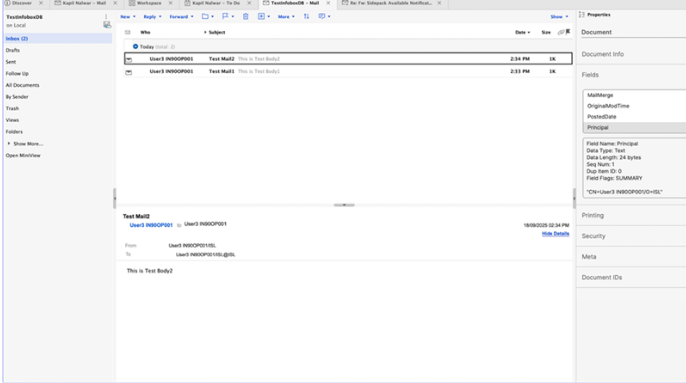The width and height of the screenshot is (686, 383).
Task: Switch to the Discover tab
Action: click(22, 3)
